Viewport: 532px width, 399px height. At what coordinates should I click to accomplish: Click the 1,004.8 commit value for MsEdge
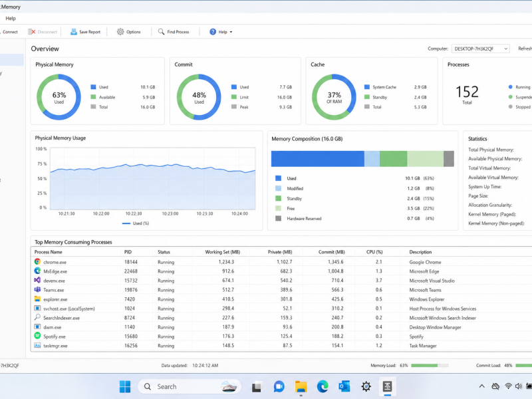[x=335, y=271]
